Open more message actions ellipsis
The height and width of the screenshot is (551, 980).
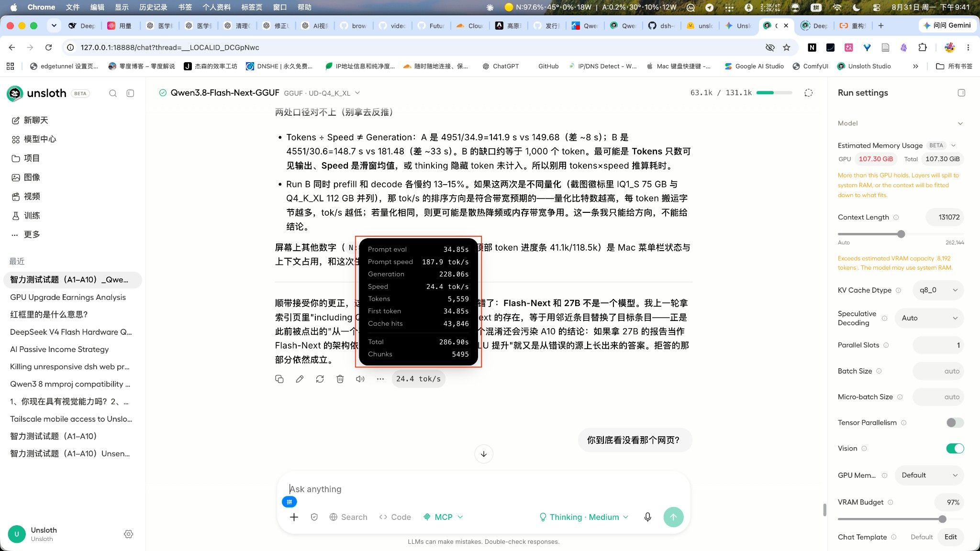380,379
